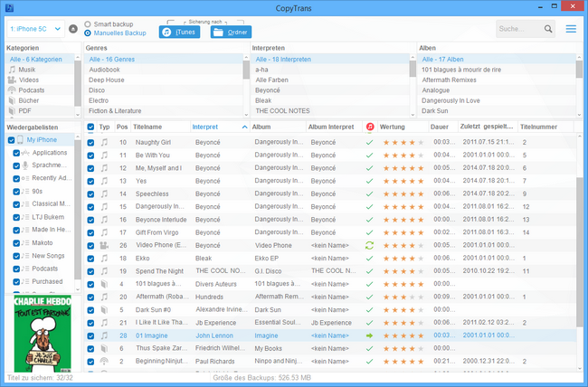Uncheck the Purchased playlist checkbox
This screenshot has height=387, width=588.
[16, 281]
